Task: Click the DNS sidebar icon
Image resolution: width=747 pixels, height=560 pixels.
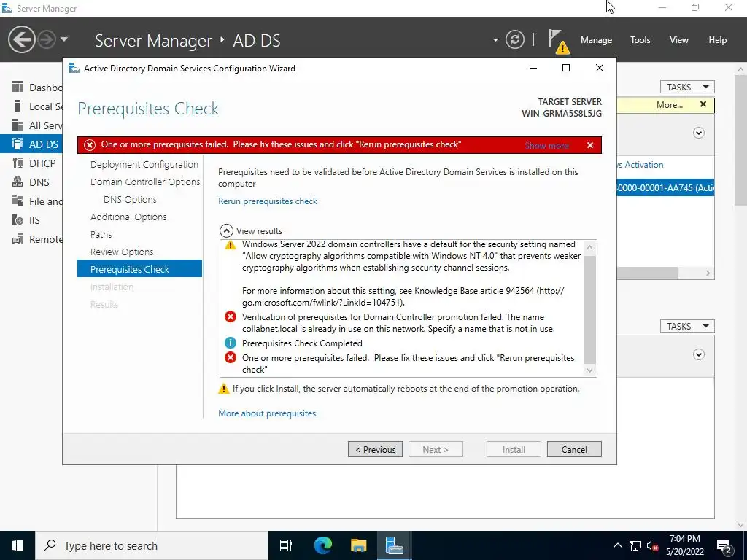Action: coord(18,182)
